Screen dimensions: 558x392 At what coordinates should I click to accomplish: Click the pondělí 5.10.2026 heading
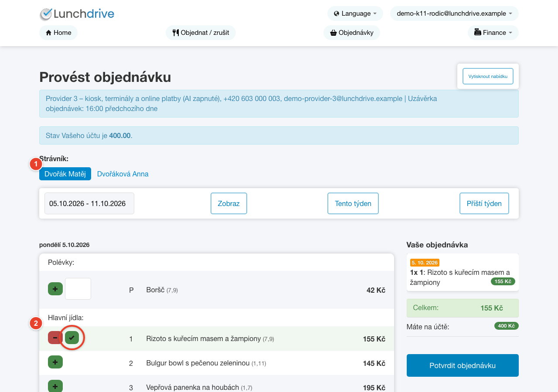click(x=65, y=245)
